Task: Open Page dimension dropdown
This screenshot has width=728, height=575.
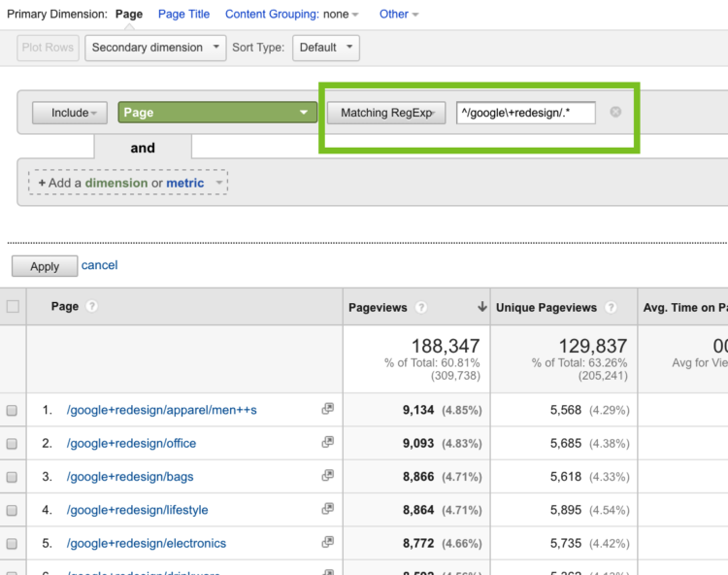Action: tap(217, 113)
